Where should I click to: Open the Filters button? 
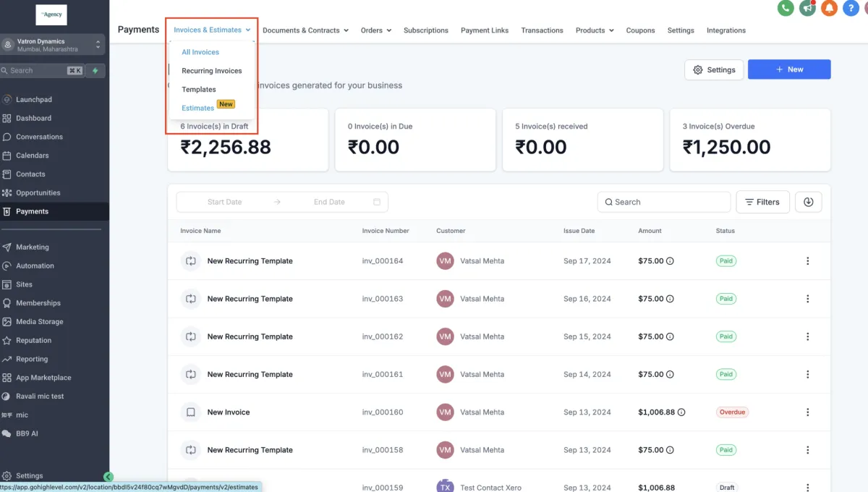tap(762, 202)
